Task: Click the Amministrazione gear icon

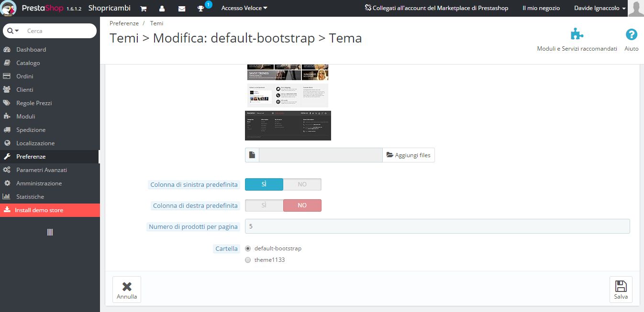Action: coord(7,183)
